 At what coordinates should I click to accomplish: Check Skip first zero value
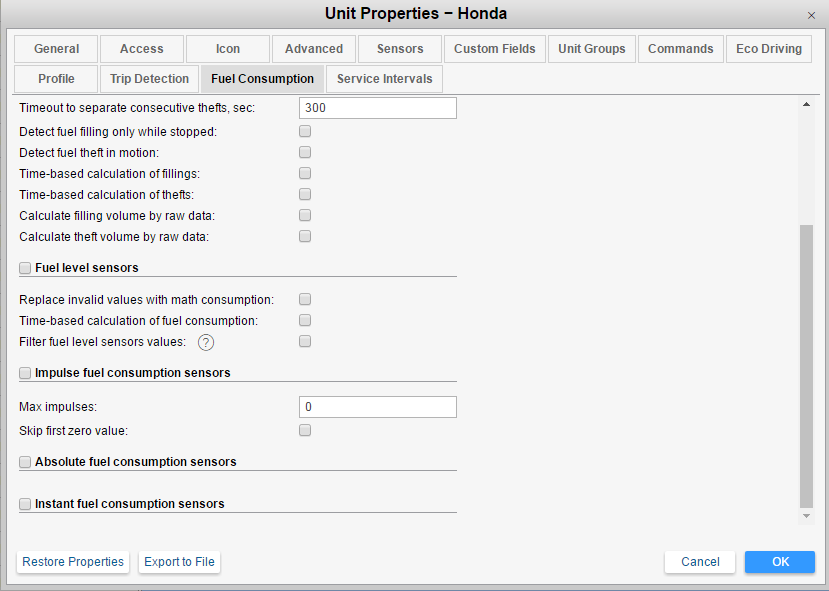tap(305, 431)
